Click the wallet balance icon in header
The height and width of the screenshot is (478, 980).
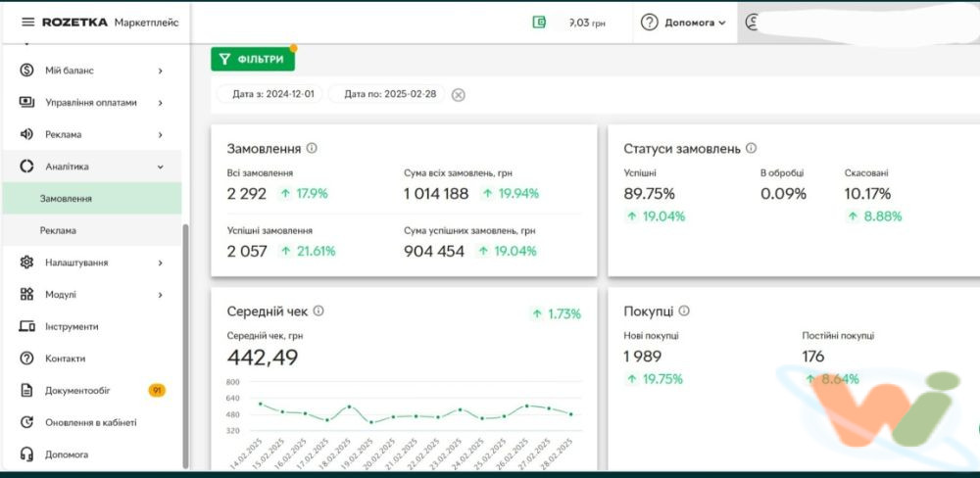tap(539, 23)
